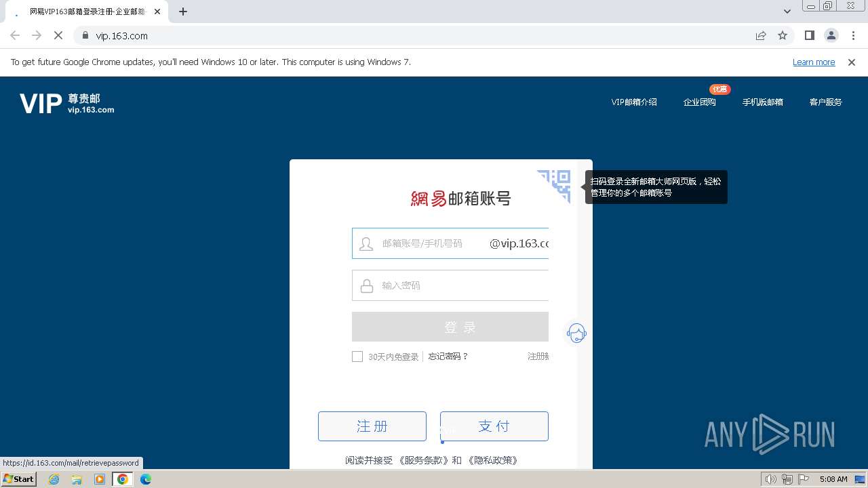The height and width of the screenshot is (488, 868).
Task: Click the lock icon in password field
Action: point(366,286)
